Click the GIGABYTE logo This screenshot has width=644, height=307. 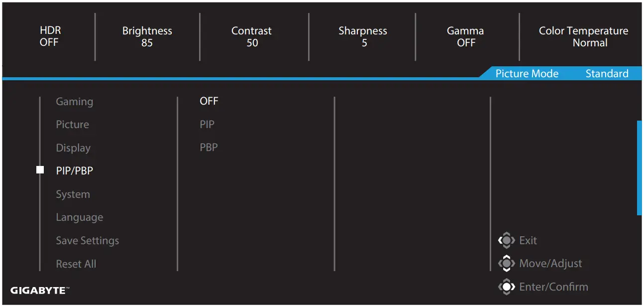38,291
